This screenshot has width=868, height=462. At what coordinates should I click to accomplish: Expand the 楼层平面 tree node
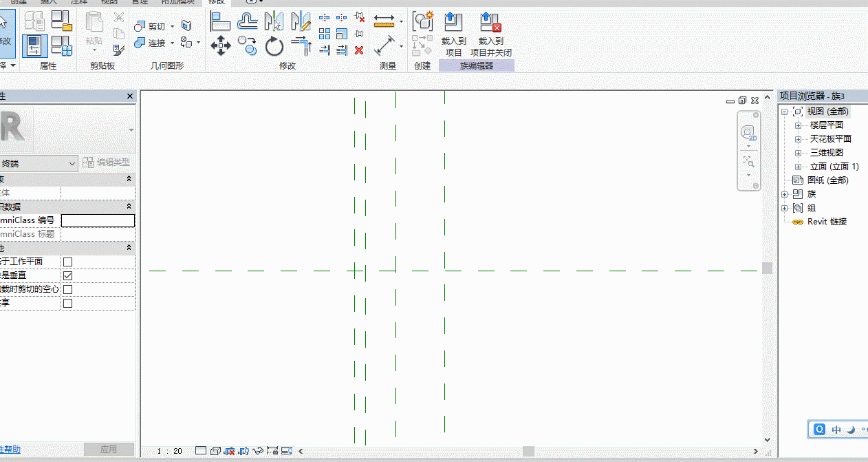pos(798,125)
